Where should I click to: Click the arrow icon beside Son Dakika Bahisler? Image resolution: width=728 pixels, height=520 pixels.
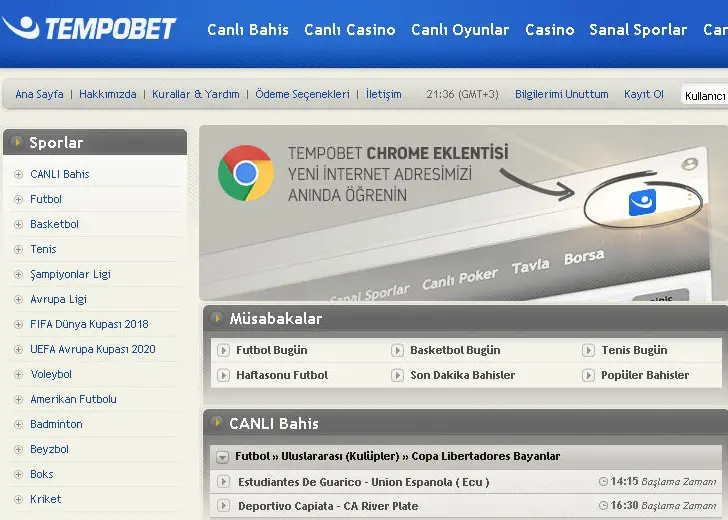pos(397,375)
